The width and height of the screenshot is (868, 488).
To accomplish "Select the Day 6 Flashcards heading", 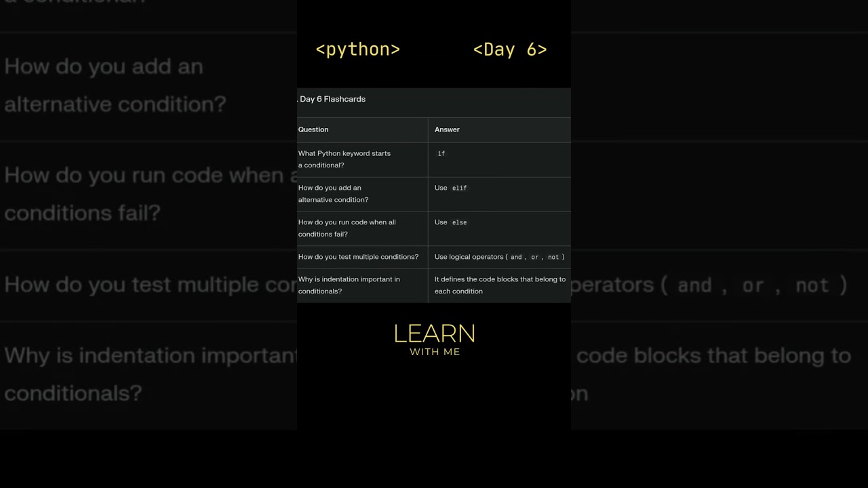I will (x=332, y=99).
